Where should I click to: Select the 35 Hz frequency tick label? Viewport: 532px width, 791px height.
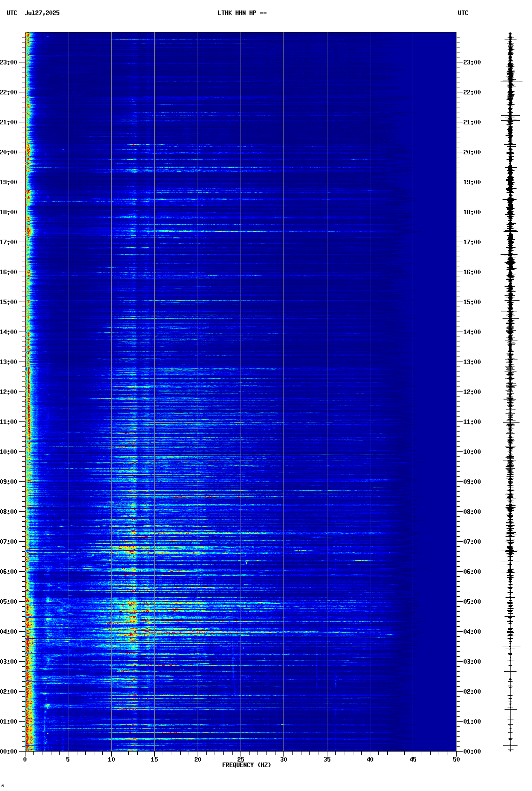tap(327, 760)
